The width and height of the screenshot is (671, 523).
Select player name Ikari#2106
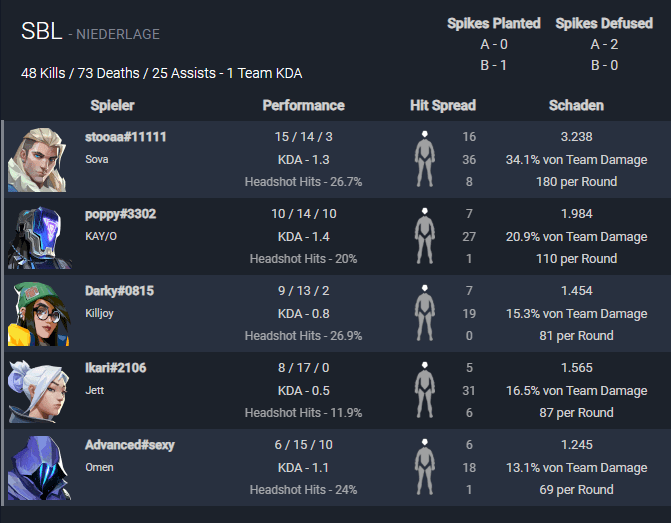116,368
